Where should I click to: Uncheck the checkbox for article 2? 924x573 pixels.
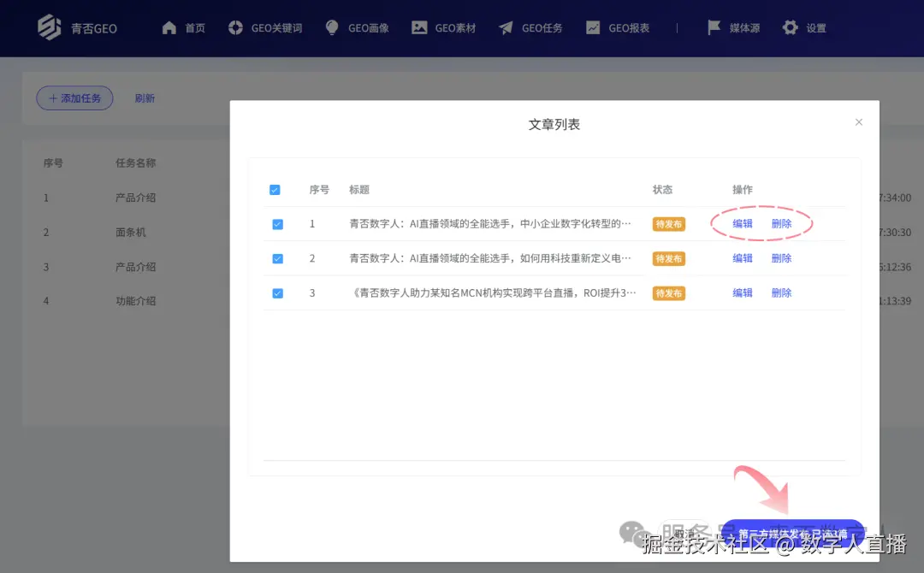[277, 258]
